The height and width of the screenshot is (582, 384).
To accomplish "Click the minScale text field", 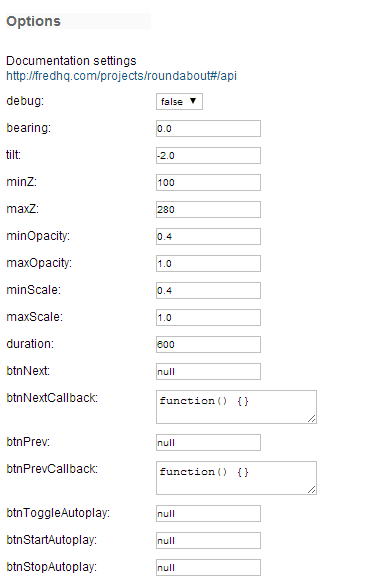I will tap(208, 291).
